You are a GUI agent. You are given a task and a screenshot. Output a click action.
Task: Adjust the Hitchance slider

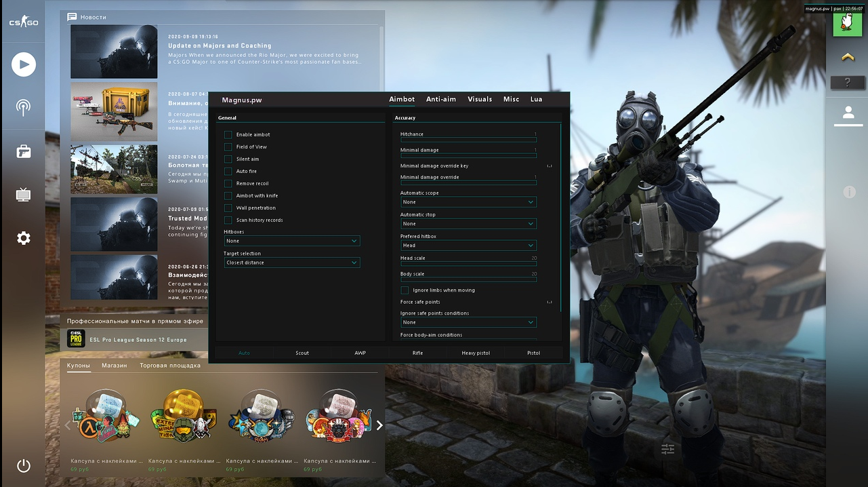tap(468, 140)
